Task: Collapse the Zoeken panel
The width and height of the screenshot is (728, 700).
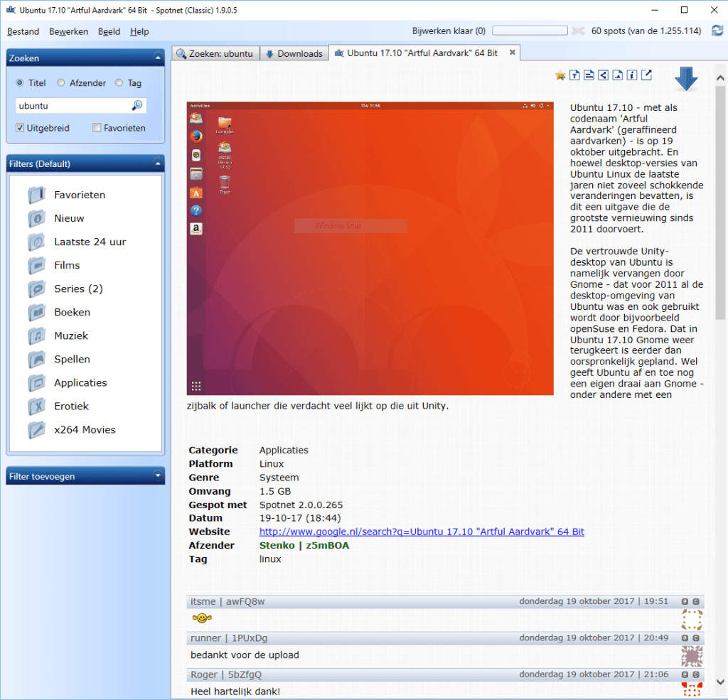Action: 159,58
